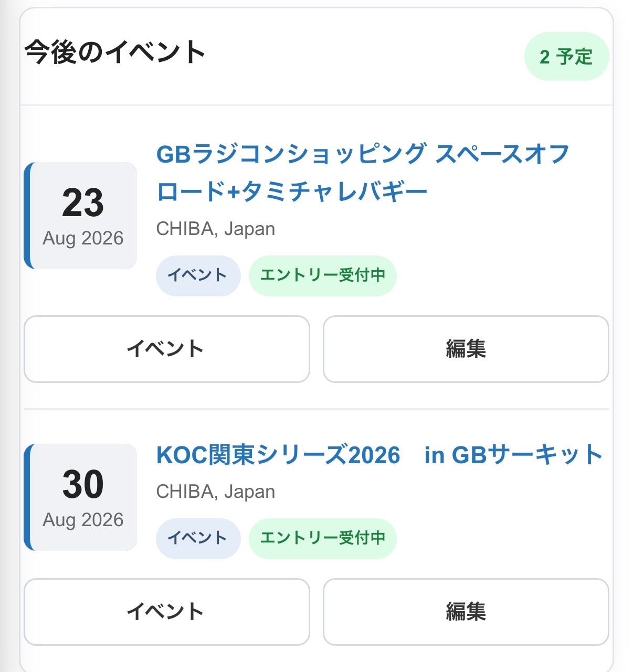Click the 今後のイベント section heading

coord(115,52)
